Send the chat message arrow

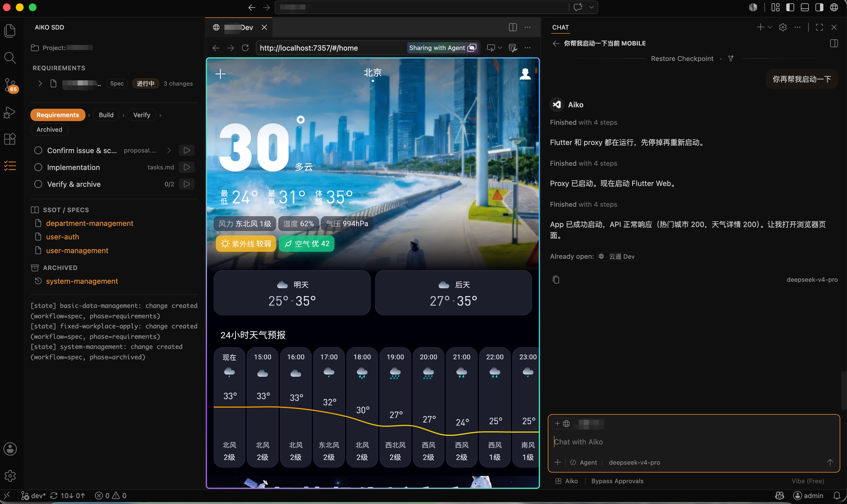point(830,462)
